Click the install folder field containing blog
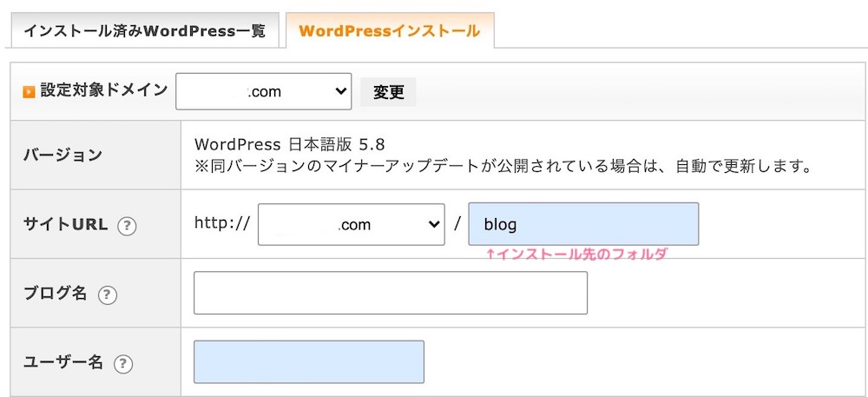 583,224
